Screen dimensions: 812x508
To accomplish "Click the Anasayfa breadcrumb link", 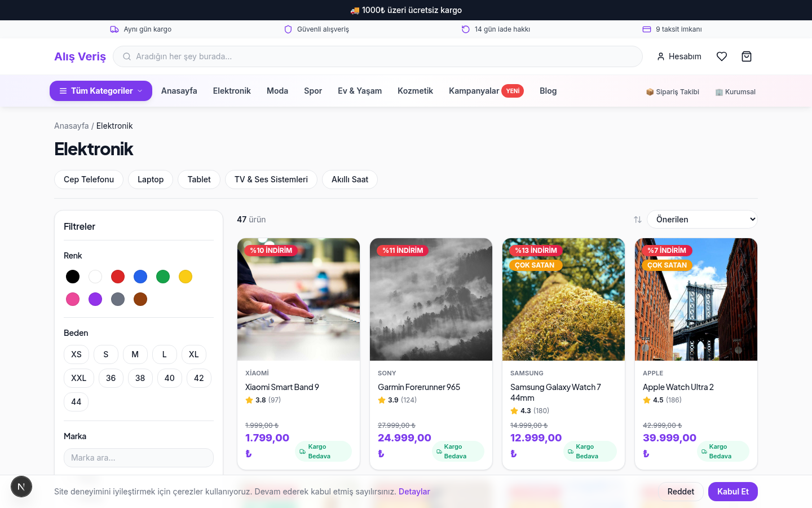I will [72, 126].
